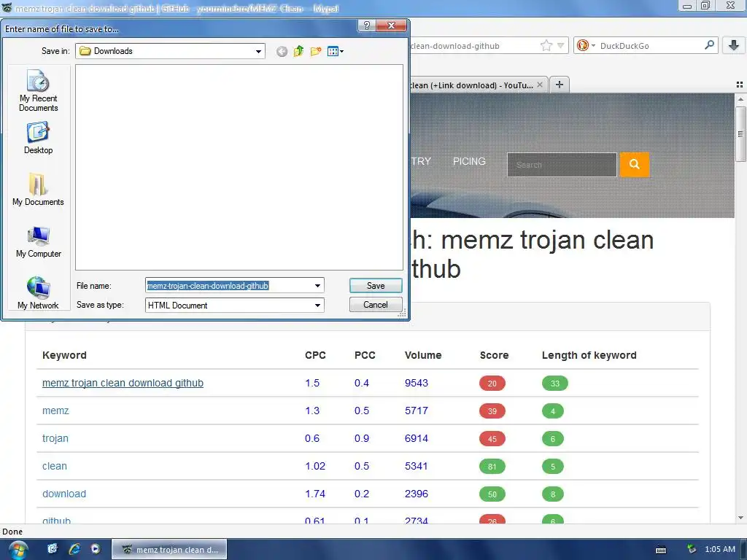Click the green length badge 33
Screen dimensions: 747x560
(x=555, y=384)
